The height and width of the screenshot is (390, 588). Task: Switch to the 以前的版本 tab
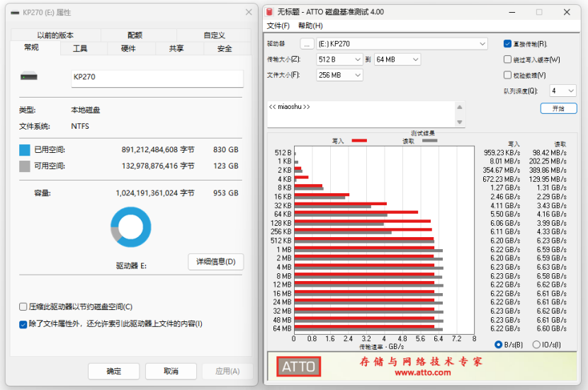tap(55, 35)
